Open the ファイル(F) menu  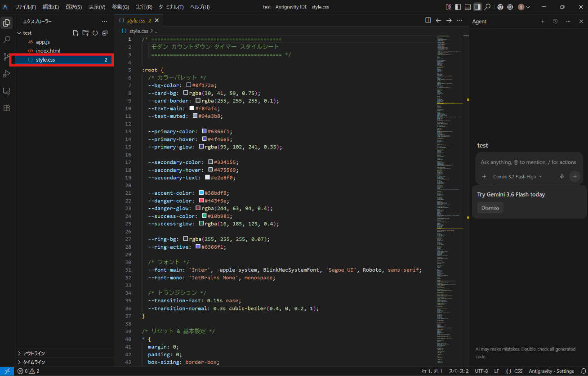click(x=26, y=7)
